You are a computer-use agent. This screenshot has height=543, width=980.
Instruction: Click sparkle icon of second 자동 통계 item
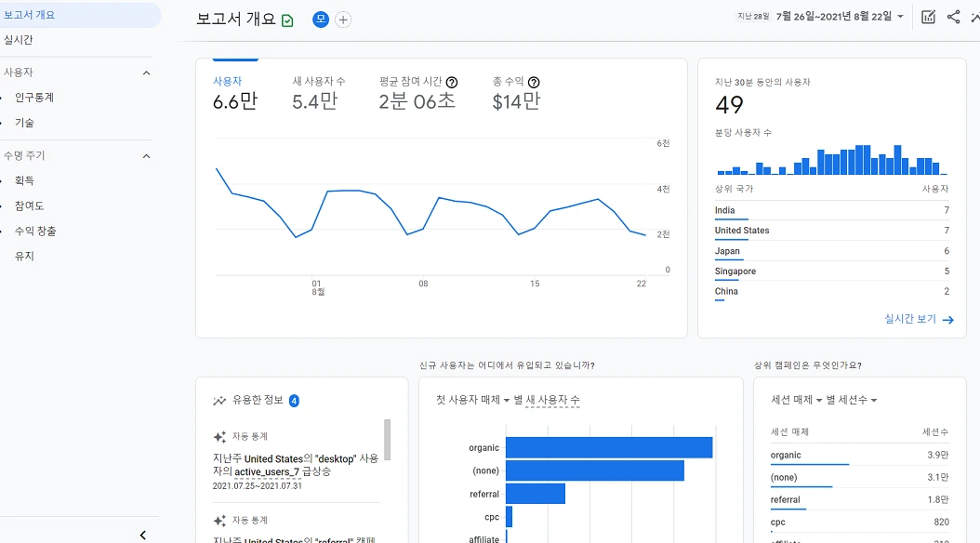click(219, 521)
